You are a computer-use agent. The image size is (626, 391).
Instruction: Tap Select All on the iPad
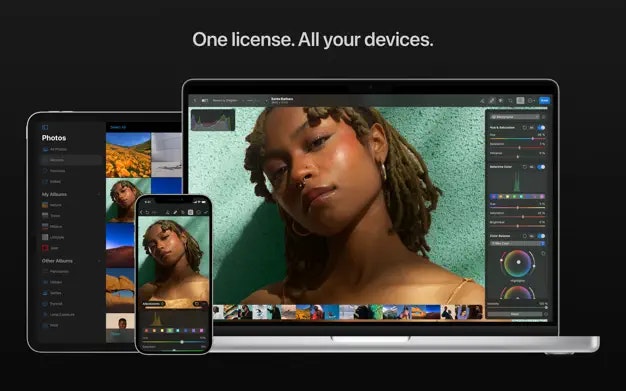118,127
